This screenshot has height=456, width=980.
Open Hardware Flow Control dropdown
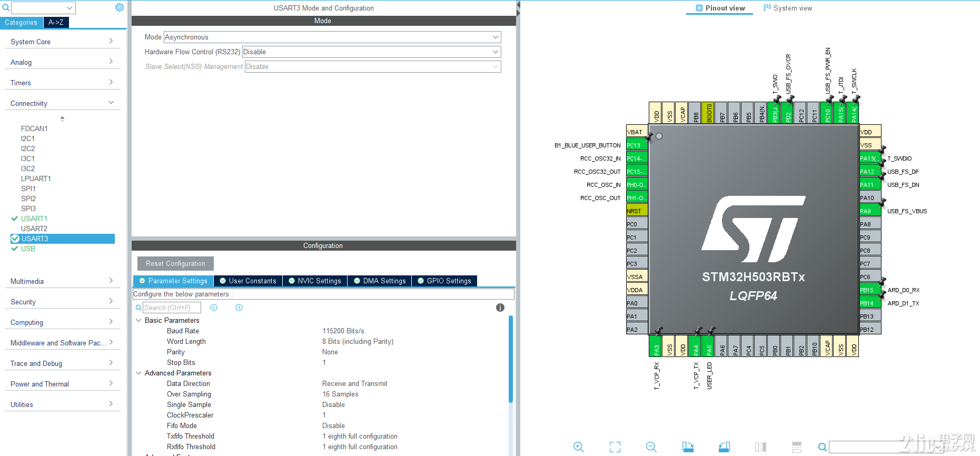pos(371,52)
